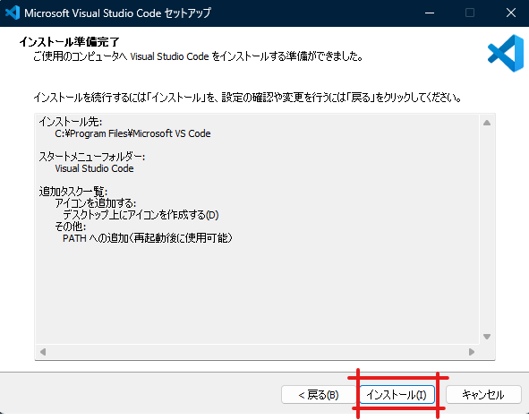Close the setup window with X
This screenshot has height=420, width=529.
coord(511,13)
